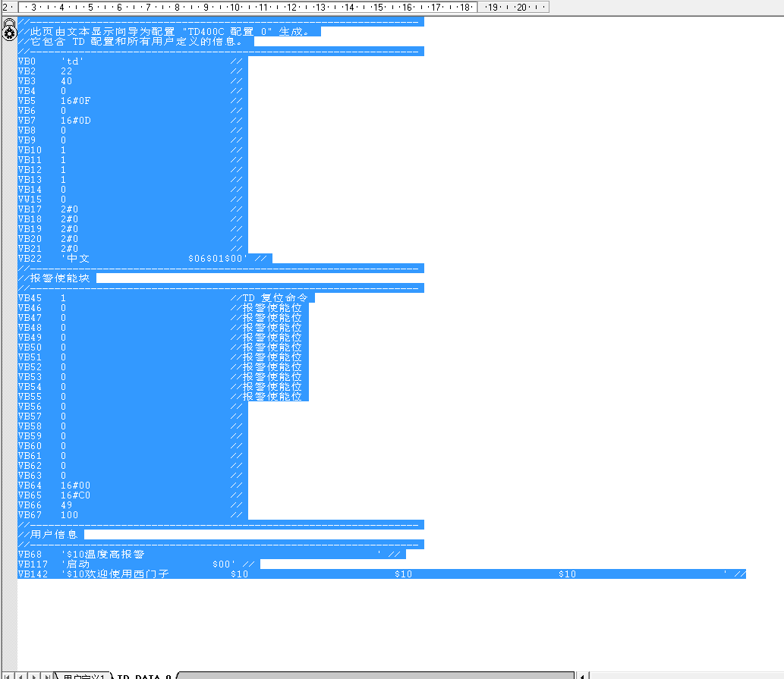784x679 pixels.
Task: Click the lock icon in the left margin
Action: pos(10,30)
